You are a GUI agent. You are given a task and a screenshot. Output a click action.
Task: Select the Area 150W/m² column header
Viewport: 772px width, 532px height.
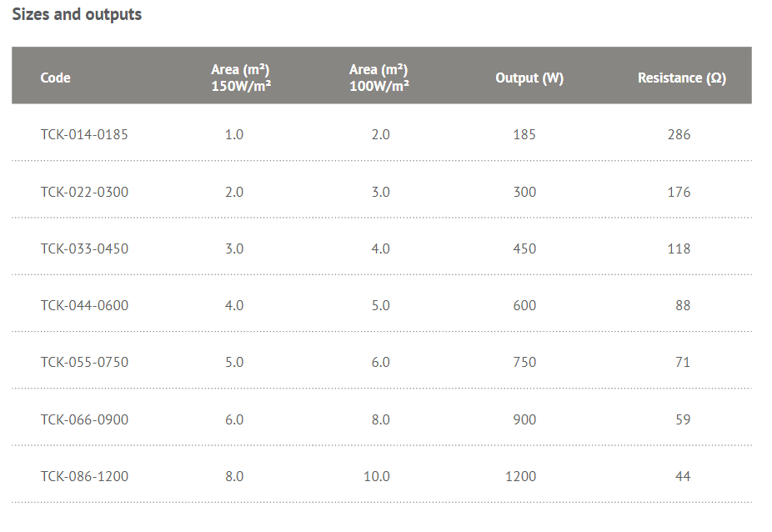coord(241,78)
